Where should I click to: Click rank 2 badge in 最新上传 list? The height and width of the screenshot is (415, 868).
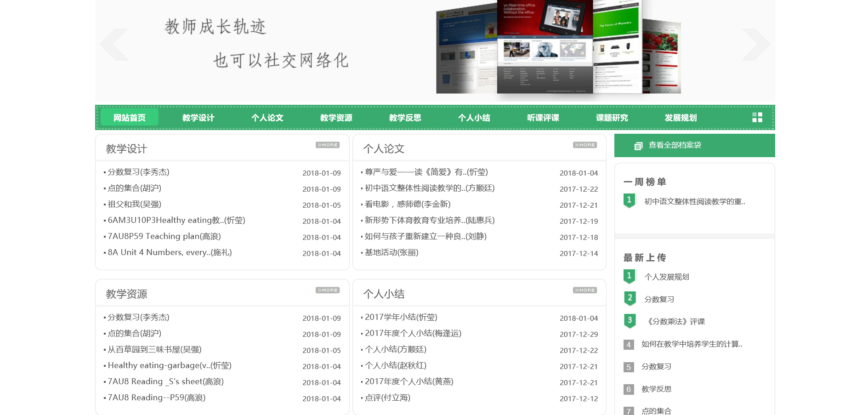click(629, 299)
